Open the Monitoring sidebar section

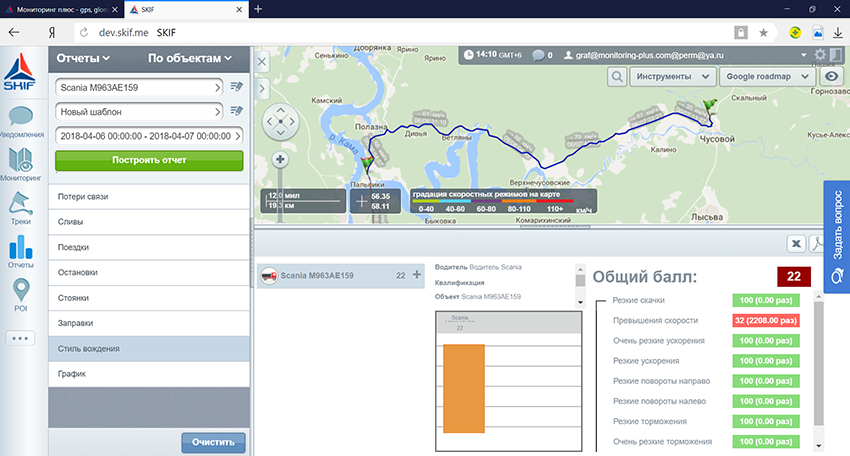(x=21, y=164)
